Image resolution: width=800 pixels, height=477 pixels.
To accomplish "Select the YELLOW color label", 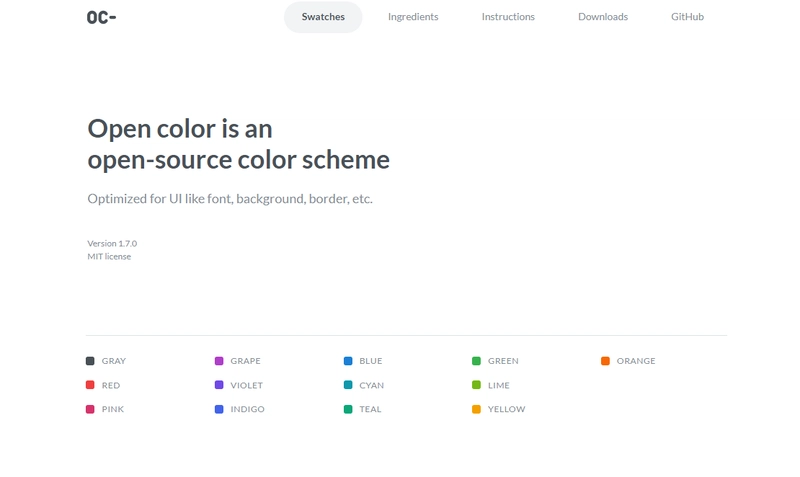I will tap(506, 409).
